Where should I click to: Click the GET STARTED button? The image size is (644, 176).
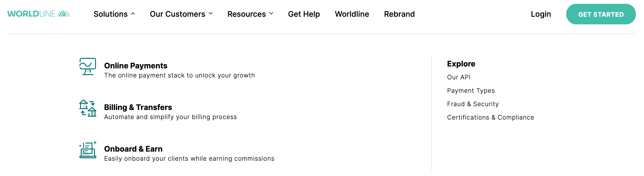tap(601, 14)
